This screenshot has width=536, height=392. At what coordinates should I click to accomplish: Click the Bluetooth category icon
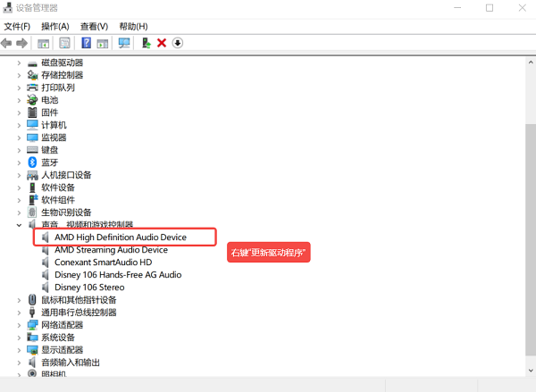coord(33,163)
